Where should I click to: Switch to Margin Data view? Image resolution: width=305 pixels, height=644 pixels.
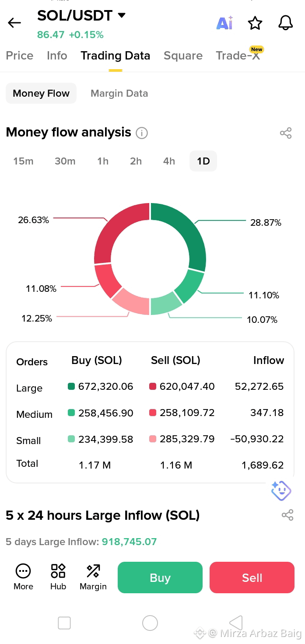(119, 93)
